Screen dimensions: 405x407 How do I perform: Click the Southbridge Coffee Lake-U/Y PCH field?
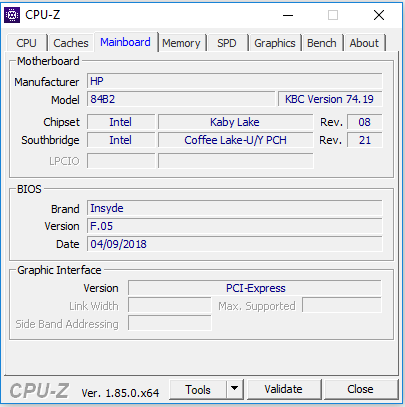coord(236,140)
